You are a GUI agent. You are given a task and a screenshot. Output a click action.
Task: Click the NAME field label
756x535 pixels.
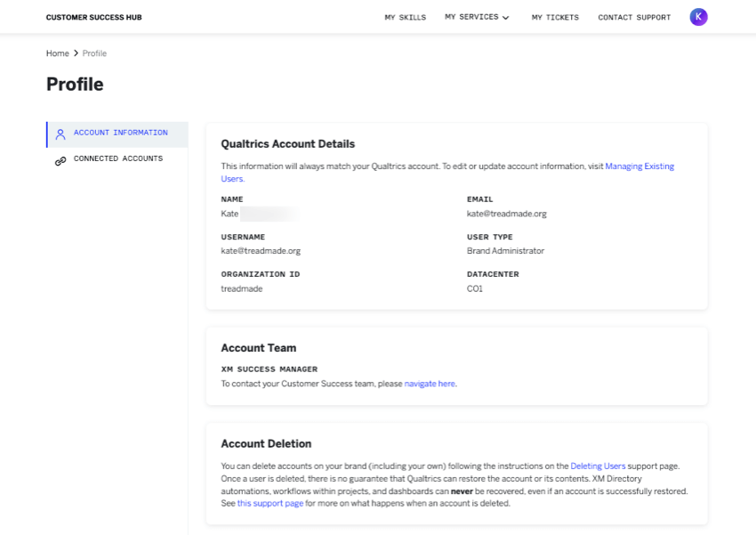click(232, 199)
